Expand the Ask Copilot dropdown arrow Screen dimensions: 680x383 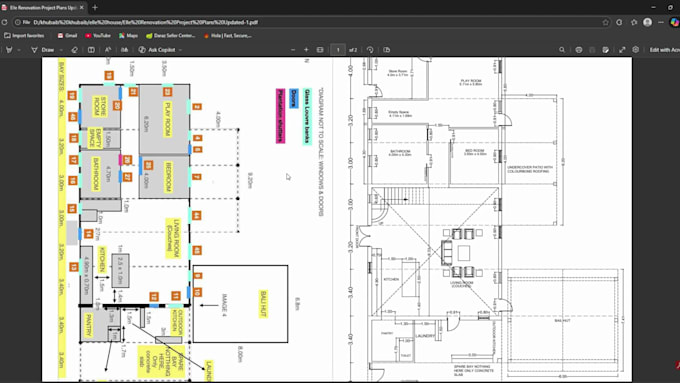[x=180, y=50]
